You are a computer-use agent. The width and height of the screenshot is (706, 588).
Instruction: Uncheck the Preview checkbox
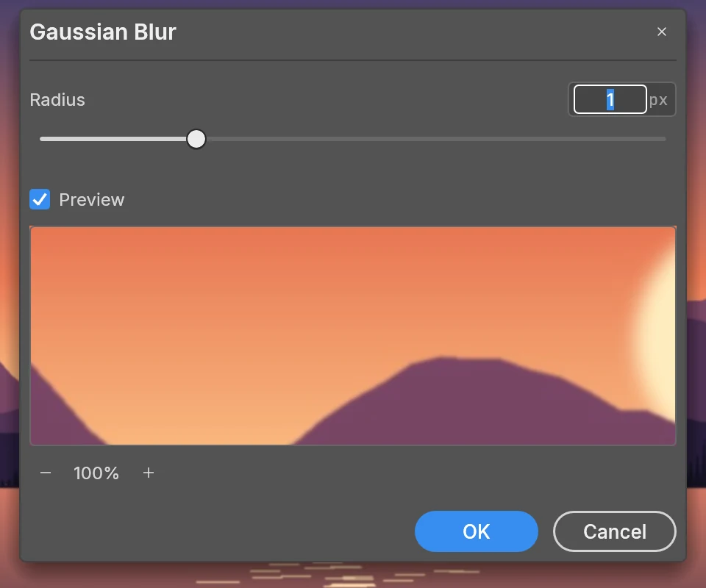pyautogui.click(x=40, y=199)
